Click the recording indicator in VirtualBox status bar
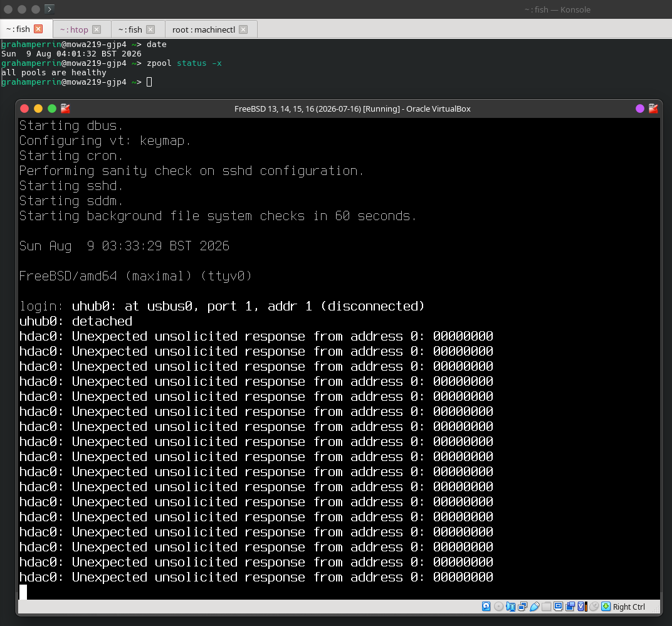 point(570,607)
